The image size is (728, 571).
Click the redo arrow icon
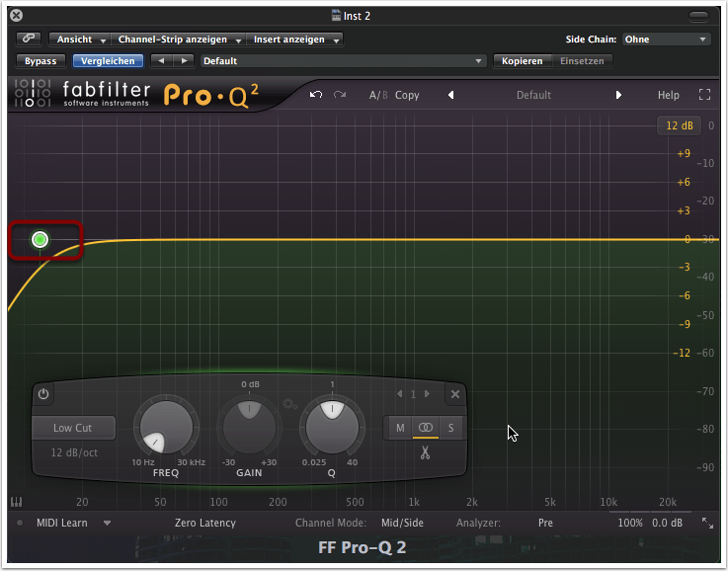(x=340, y=95)
